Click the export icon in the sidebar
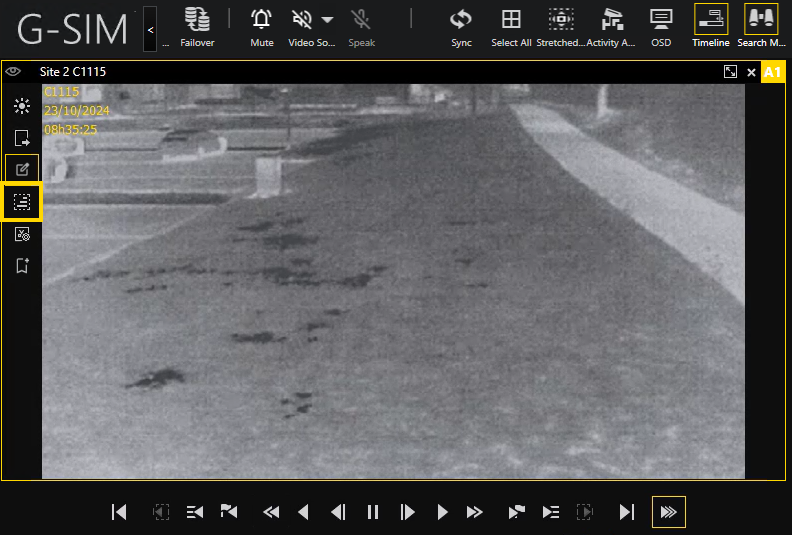 point(22,138)
